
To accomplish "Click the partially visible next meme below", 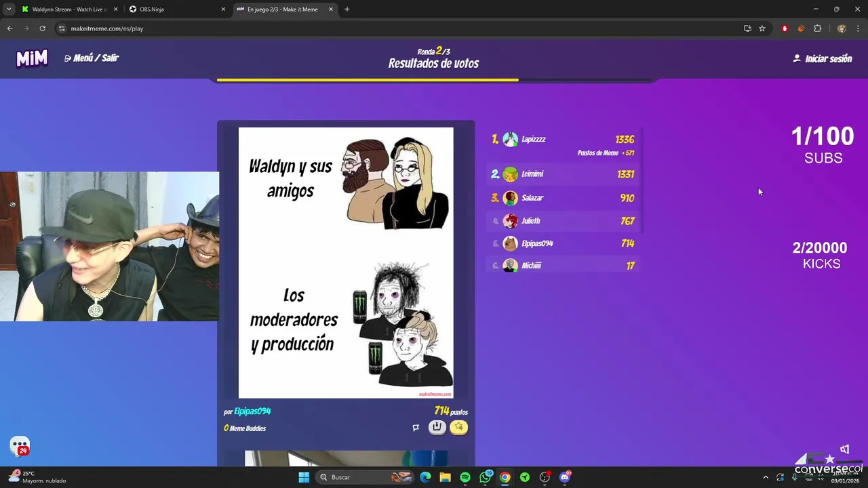I will [346, 459].
